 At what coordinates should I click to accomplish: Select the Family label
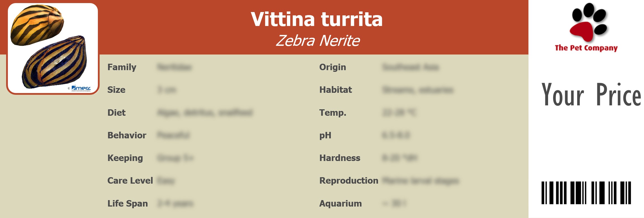[122, 67]
